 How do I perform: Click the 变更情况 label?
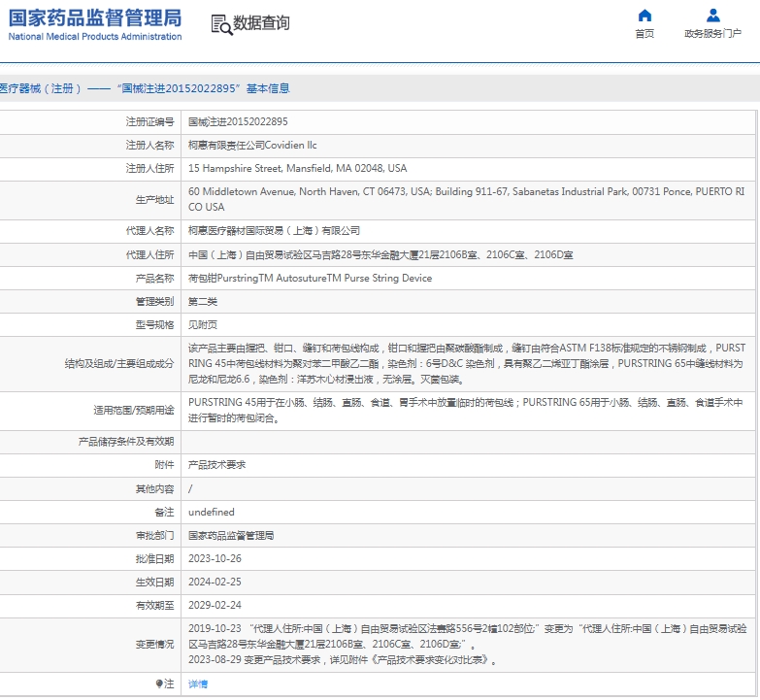[x=154, y=645]
